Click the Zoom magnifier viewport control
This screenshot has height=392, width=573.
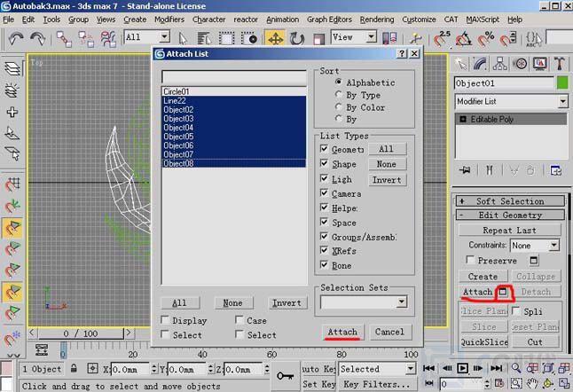coord(516,368)
